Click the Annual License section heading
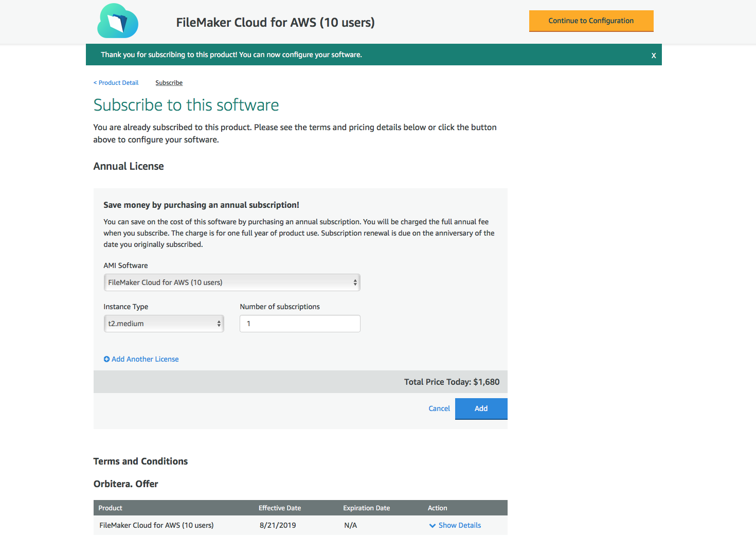This screenshot has height=553, width=756. point(129,166)
